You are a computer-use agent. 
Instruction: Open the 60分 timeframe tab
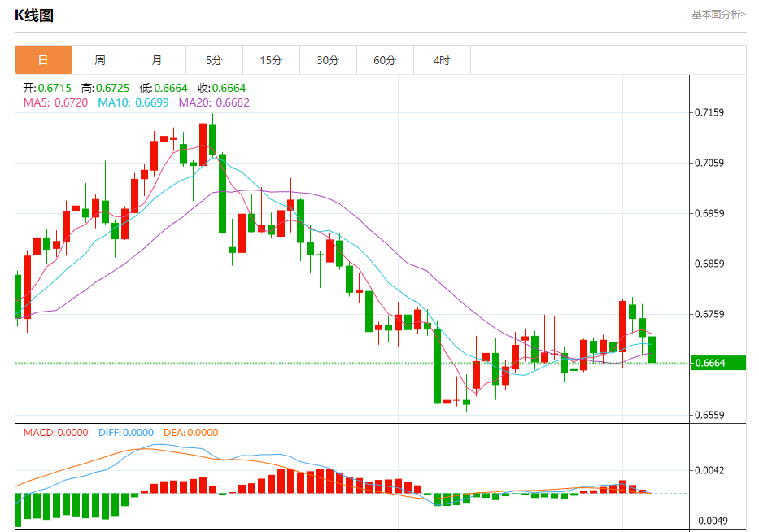coord(385,60)
